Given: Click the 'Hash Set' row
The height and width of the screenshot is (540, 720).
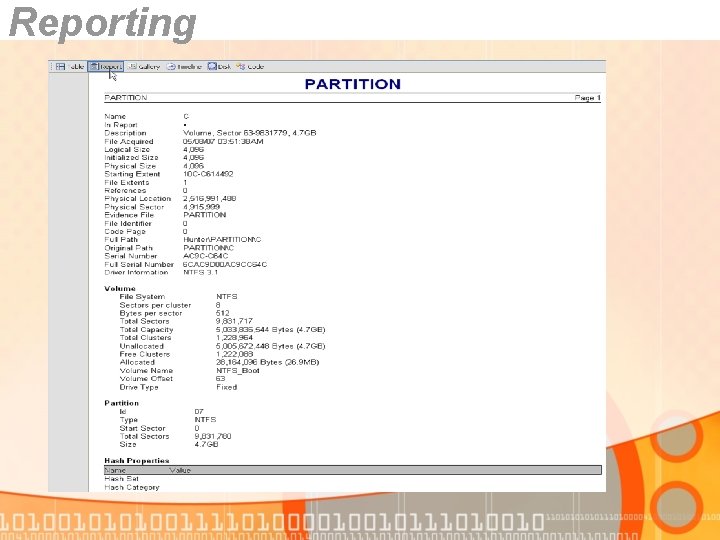Looking at the screenshot, I should 122,479.
